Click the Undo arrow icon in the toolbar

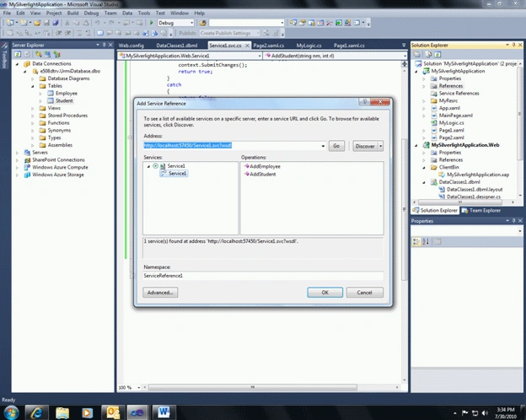click(x=97, y=23)
